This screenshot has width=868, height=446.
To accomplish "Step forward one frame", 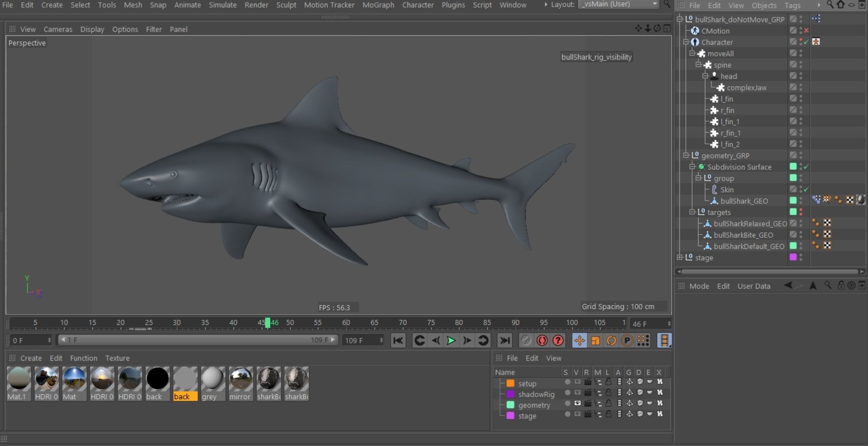I will 467,340.
